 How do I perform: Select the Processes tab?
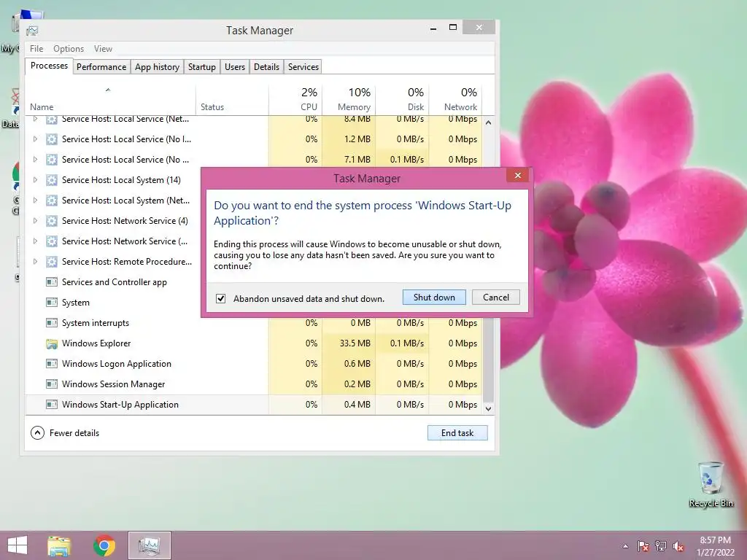pos(49,66)
